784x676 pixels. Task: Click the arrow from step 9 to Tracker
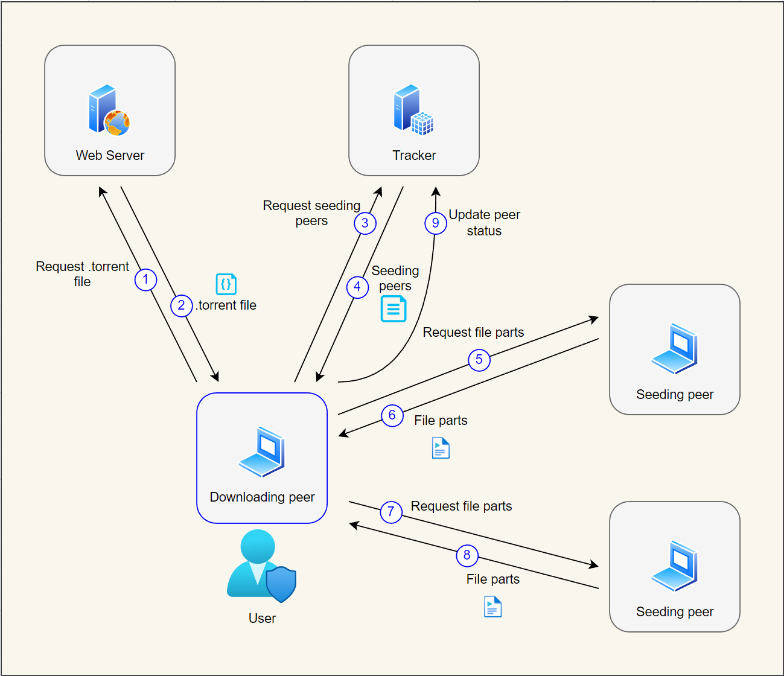point(435,199)
